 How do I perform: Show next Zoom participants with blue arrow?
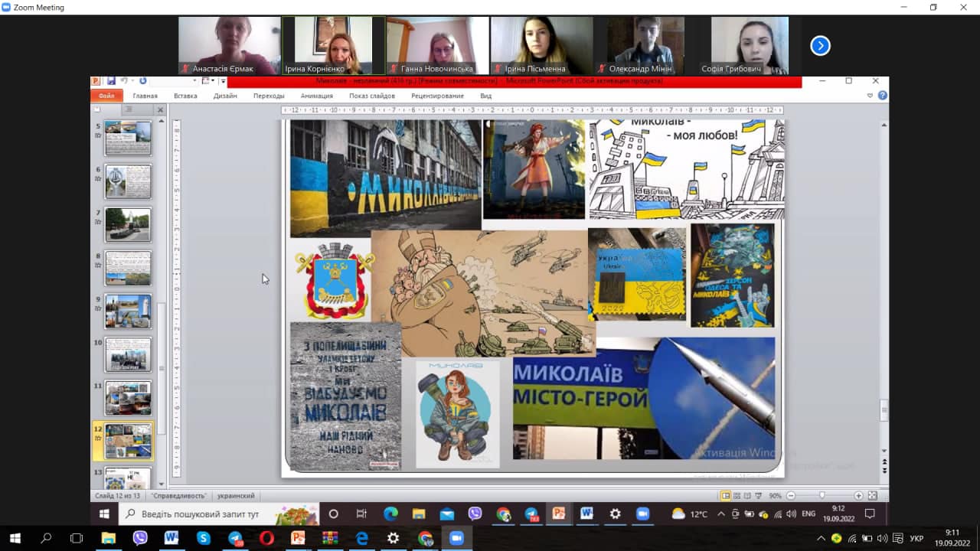pyautogui.click(x=820, y=46)
